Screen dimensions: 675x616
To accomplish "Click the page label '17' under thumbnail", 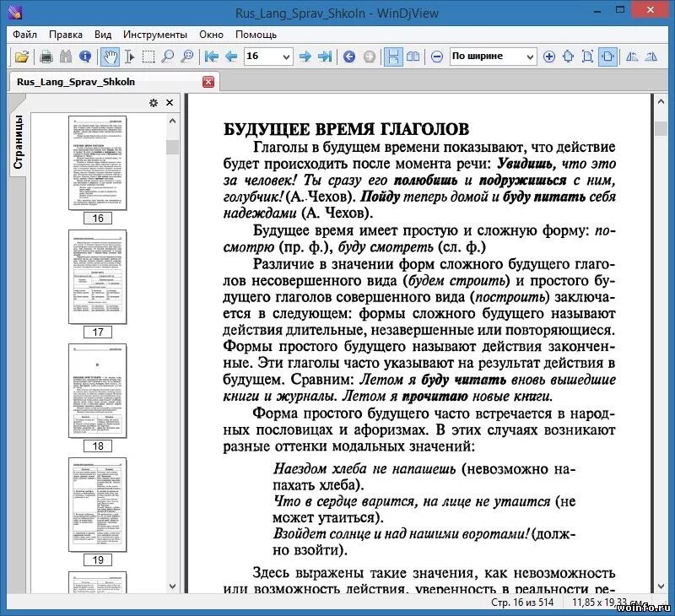I will click(98, 332).
